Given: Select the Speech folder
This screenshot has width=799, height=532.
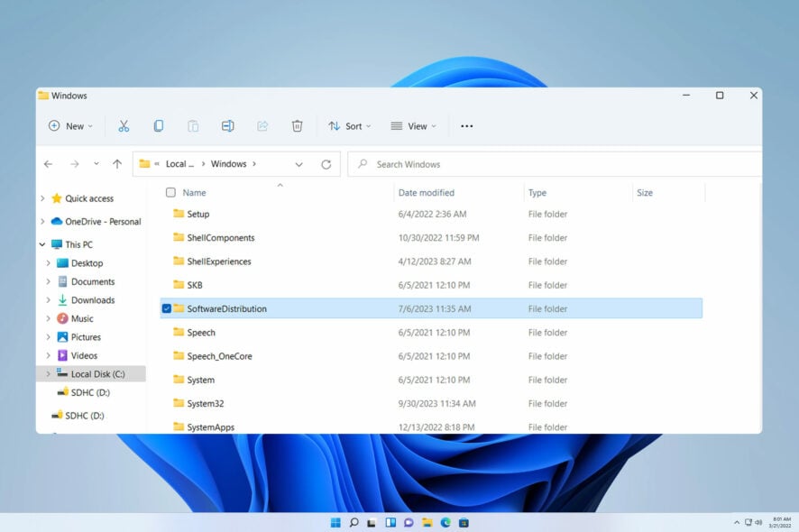Looking at the screenshot, I should (x=431, y=332).
